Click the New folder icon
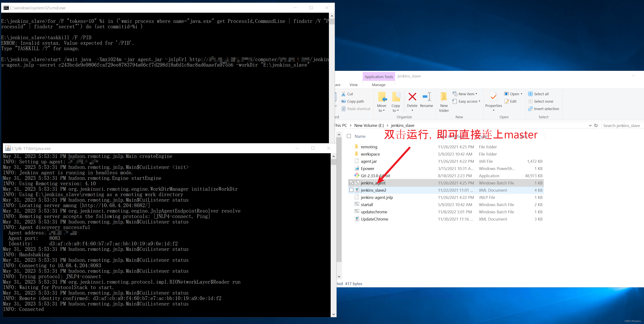 pos(444,97)
